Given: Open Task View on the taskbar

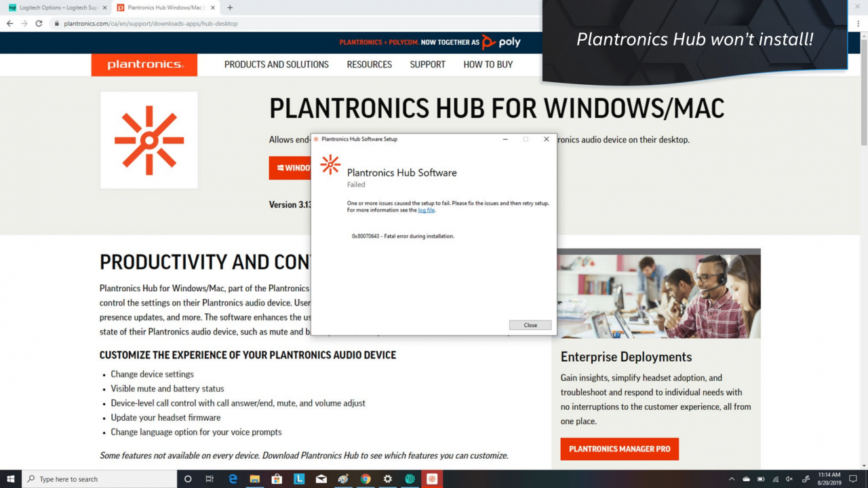Looking at the screenshot, I should pyautogui.click(x=210, y=478).
